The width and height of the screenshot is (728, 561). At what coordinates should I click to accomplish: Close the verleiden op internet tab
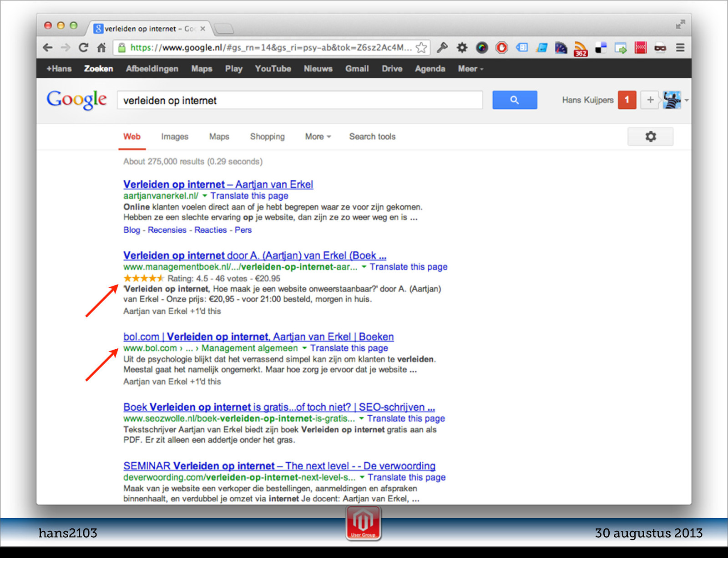pyautogui.click(x=202, y=29)
